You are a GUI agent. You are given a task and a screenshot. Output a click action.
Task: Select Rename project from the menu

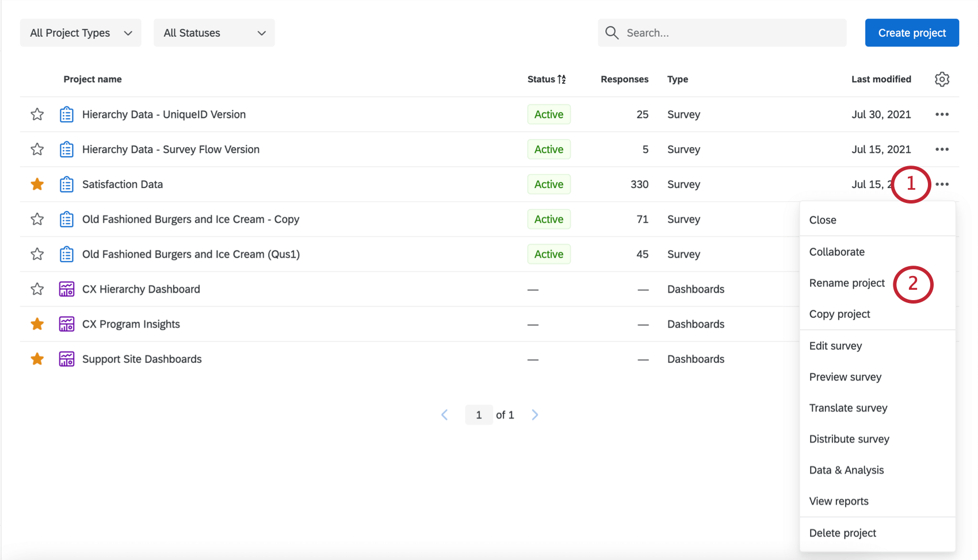tap(846, 282)
